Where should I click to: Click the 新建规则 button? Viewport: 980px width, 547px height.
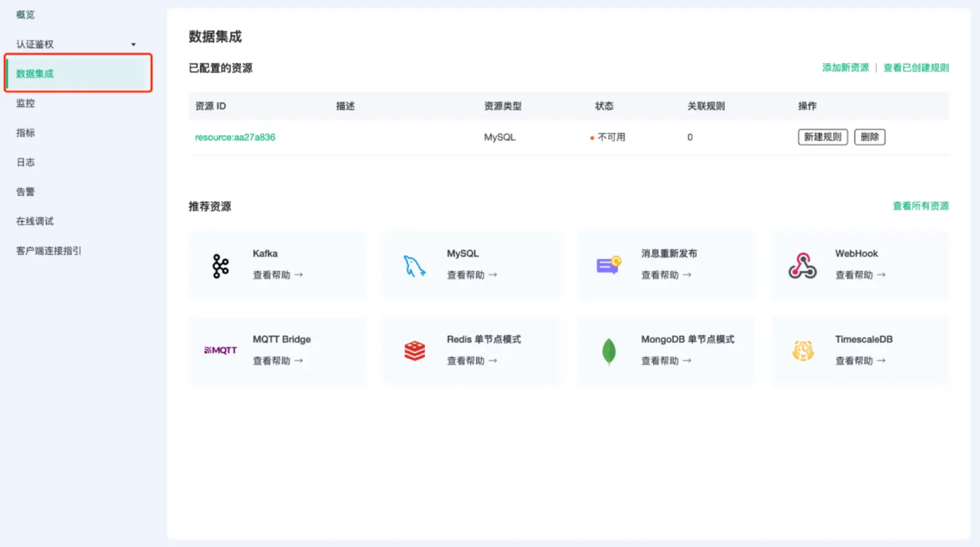tap(823, 137)
